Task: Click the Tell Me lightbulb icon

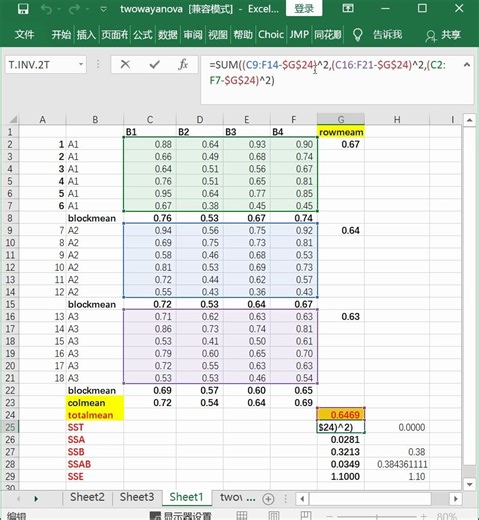Action: click(x=357, y=34)
